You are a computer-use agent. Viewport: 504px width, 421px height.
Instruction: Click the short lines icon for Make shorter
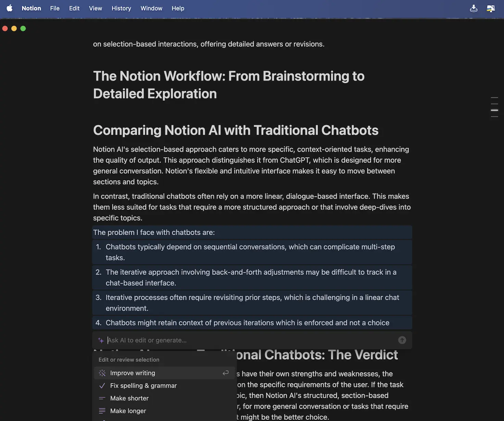[102, 398]
